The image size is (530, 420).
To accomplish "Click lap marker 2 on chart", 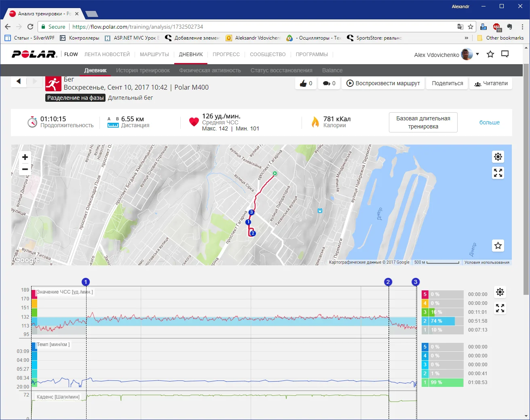I will coord(388,282).
